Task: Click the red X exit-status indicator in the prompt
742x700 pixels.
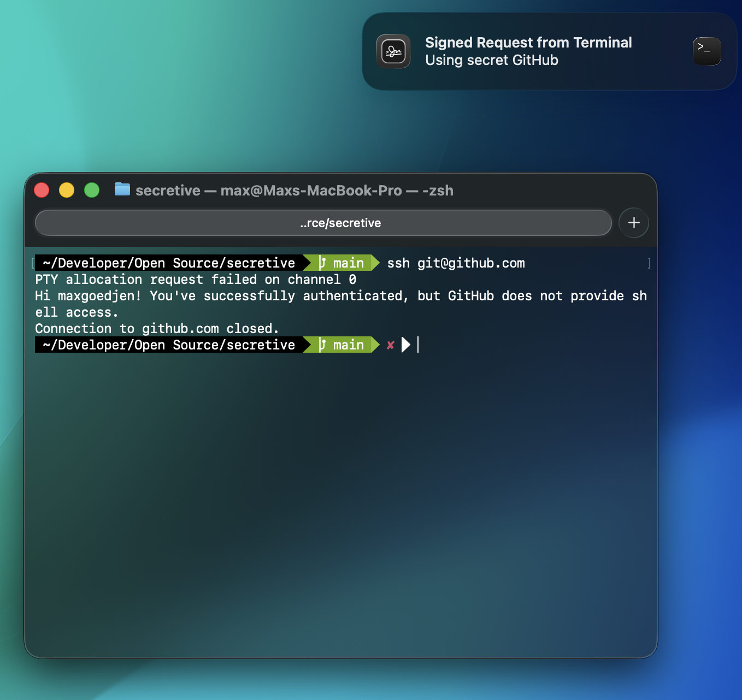Action: (x=390, y=345)
